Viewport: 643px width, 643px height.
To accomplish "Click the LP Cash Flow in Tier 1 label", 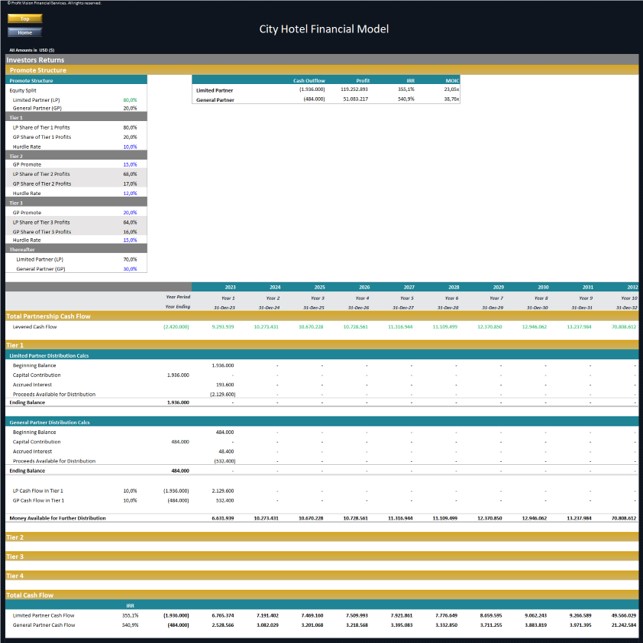I will click(38, 491).
